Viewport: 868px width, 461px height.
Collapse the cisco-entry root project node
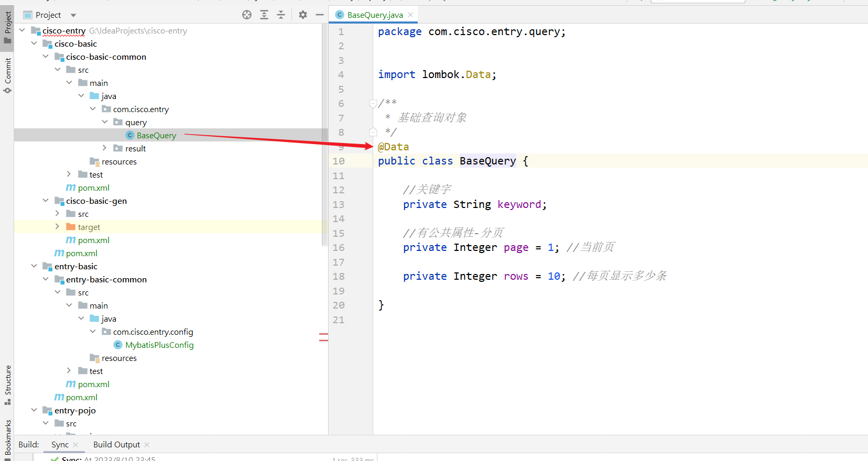pyautogui.click(x=22, y=30)
